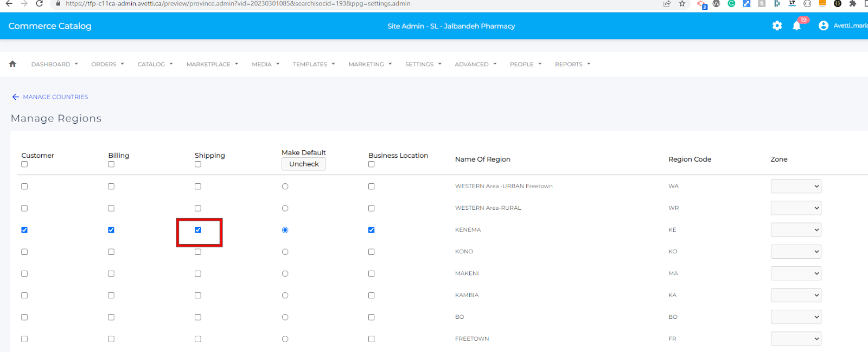Image resolution: width=868 pixels, height=352 pixels.
Task: Check Billing box for FREETOWN row
Action: pos(111,339)
